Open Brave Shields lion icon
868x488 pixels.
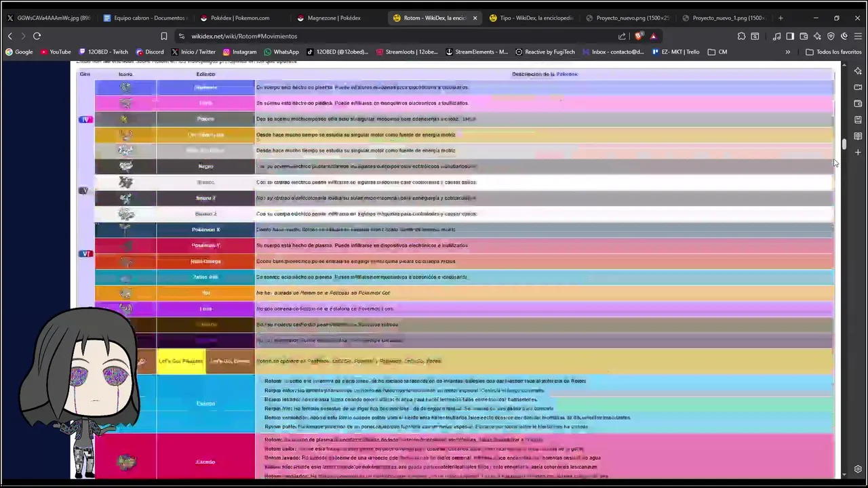[639, 36]
